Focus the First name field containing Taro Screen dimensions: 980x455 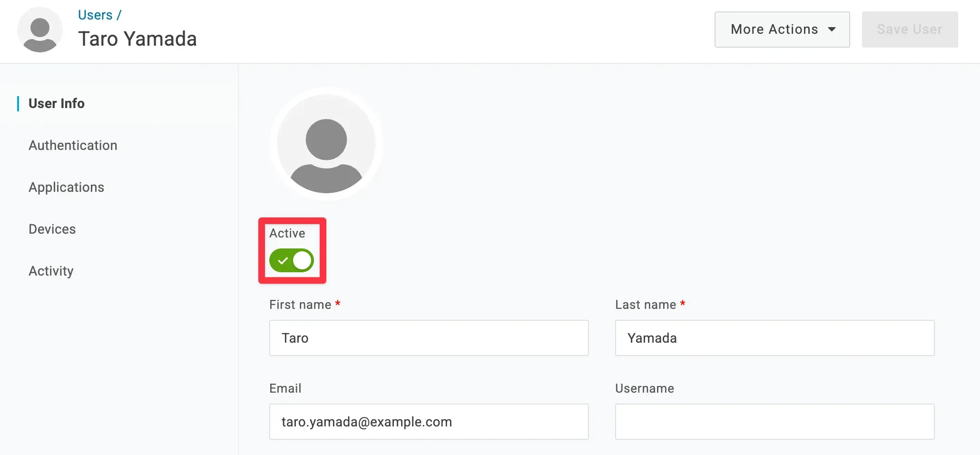(x=429, y=338)
